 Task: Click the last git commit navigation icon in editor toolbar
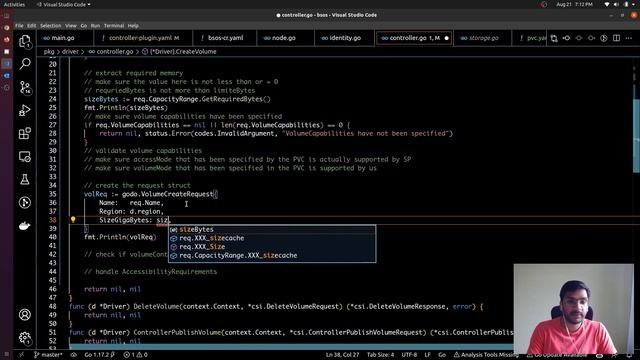pos(591,38)
